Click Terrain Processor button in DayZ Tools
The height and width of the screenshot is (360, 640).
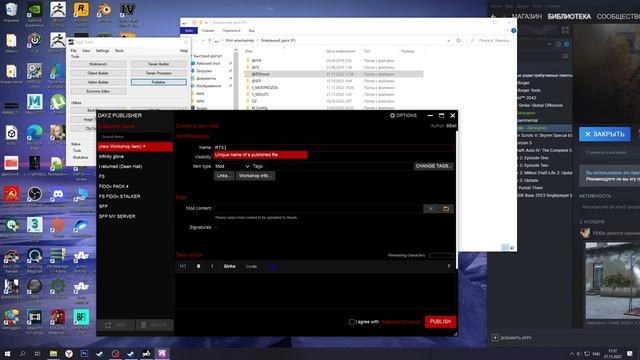pos(158,73)
